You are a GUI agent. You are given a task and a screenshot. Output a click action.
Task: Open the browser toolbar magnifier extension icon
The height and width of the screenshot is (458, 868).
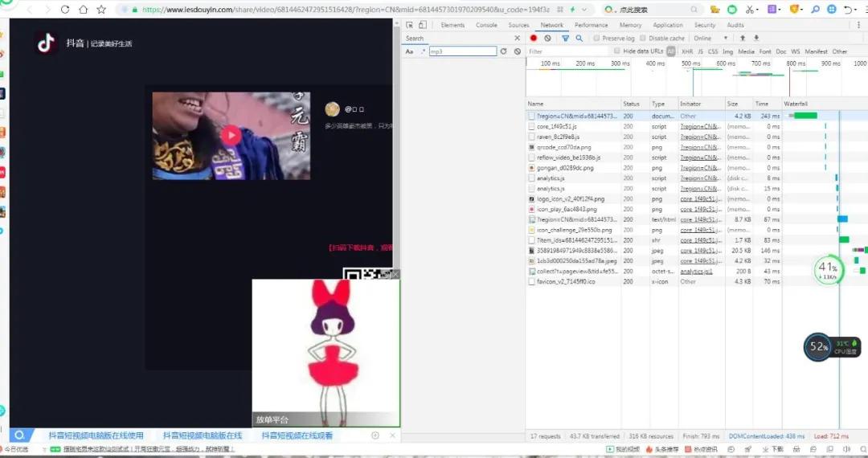coord(816,10)
